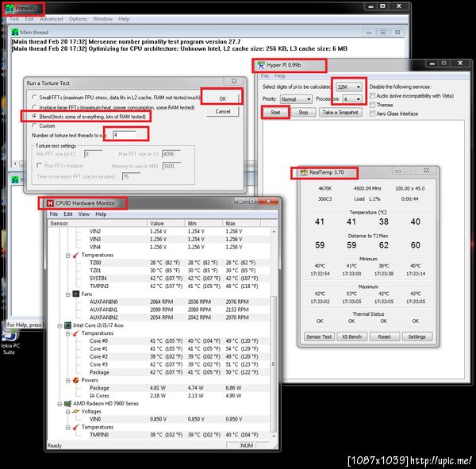The image size is (476, 469).
Task: Click RealTemp Sensor Test button
Action: [319, 336]
